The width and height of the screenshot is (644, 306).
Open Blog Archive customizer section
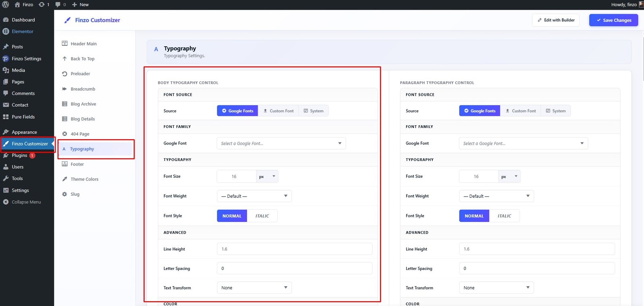(x=96, y=104)
